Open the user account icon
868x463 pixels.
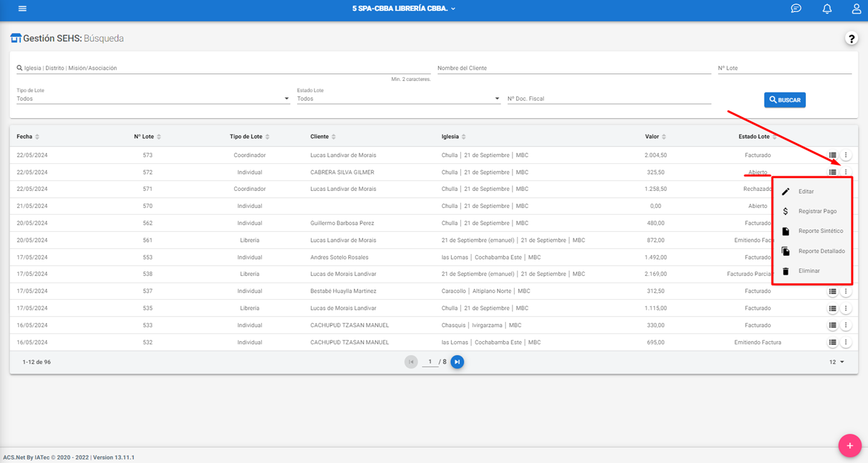click(857, 9)
